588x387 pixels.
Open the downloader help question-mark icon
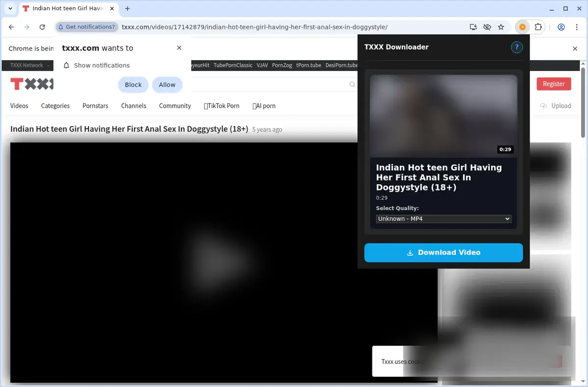(x=516, y=47)
